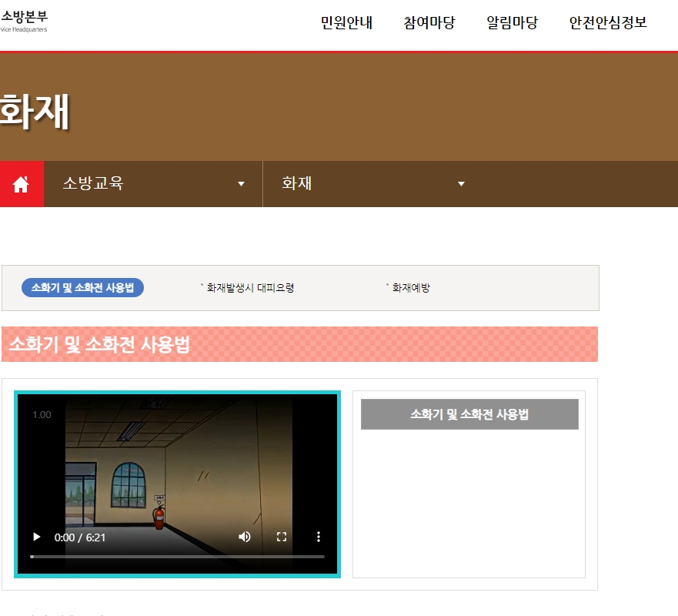Click the home icon in the breadcrumb bar

[22, 183]
